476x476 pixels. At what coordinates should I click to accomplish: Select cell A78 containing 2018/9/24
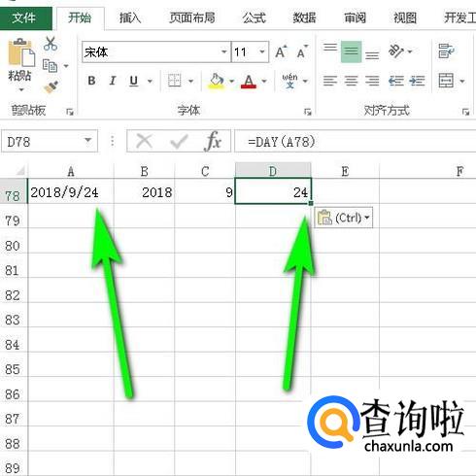(x=71, y=191)
